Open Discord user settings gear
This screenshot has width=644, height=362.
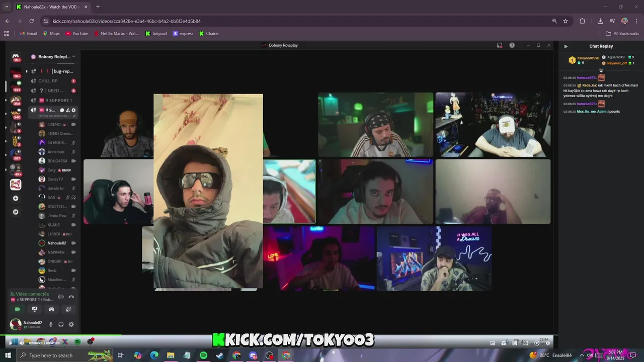(71, 324)
